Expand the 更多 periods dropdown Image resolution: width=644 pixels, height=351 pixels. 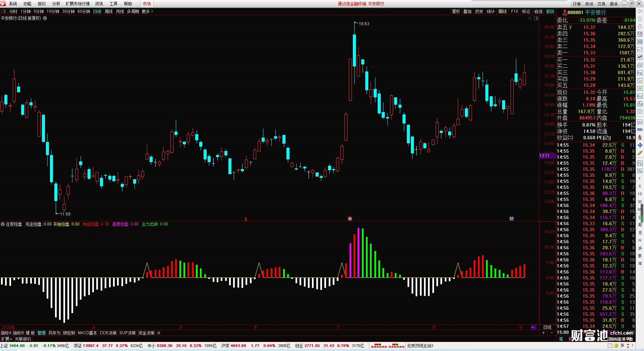pos(147,11)
